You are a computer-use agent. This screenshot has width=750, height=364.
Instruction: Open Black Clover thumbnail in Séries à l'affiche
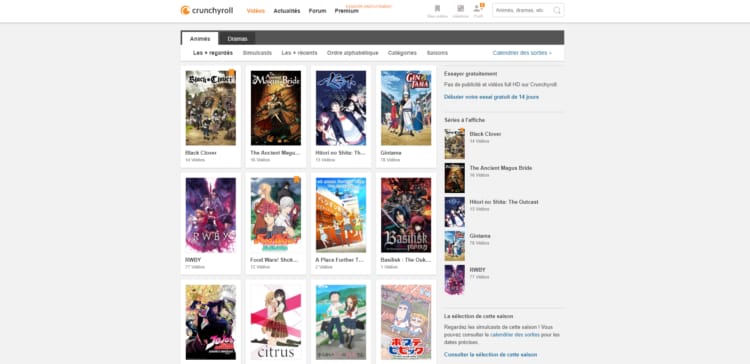tap(454, 144)
